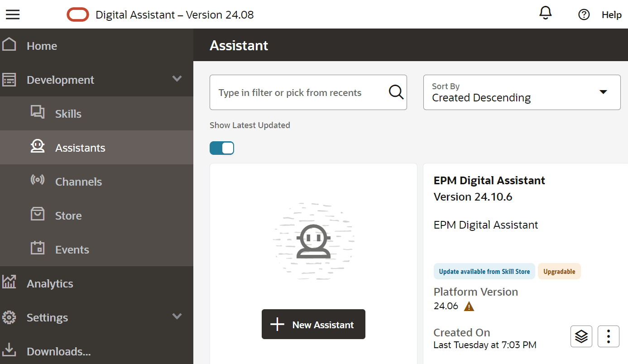Image resolution: width=628 pixels, height=364 pixels.
Task: Select Store in the sidebar
Action: tap(68, 216)
